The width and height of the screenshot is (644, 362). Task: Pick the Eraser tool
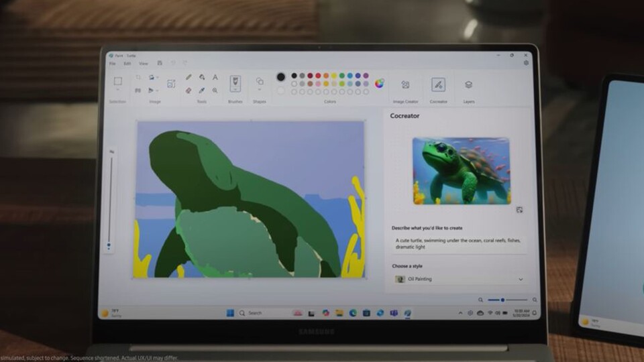189,90
